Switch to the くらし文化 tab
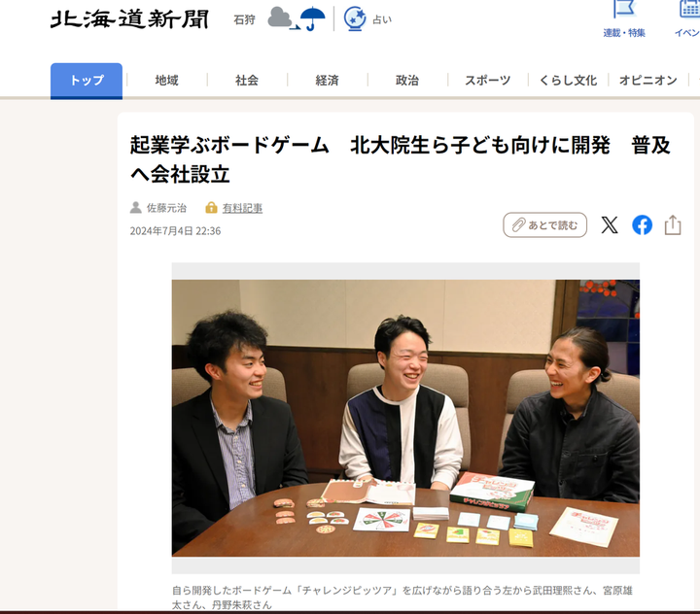The width and height of the screenshot is (700, 614). tap(568, 81)
